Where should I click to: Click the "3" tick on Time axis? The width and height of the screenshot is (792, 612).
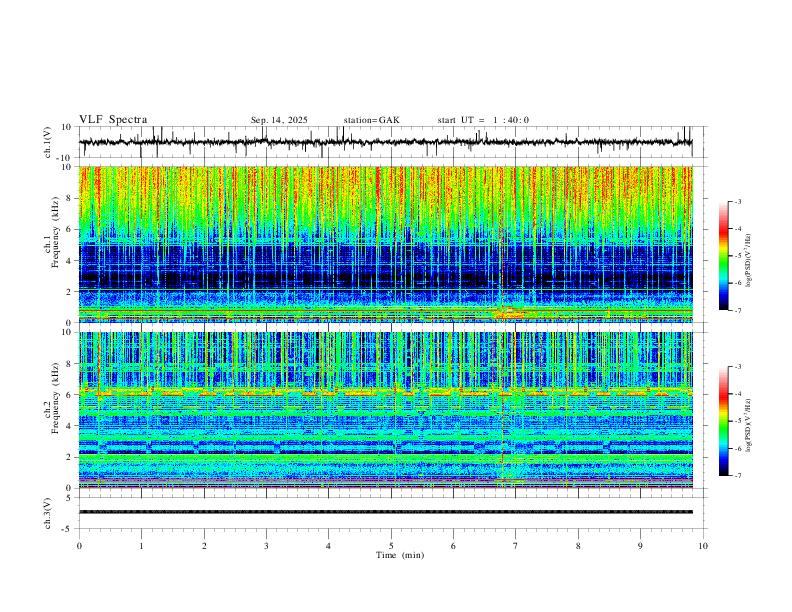click(266, 546)
